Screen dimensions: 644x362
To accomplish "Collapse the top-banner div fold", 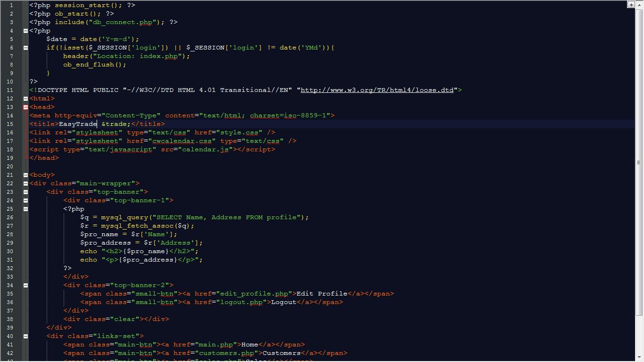I will pos(25,191).
